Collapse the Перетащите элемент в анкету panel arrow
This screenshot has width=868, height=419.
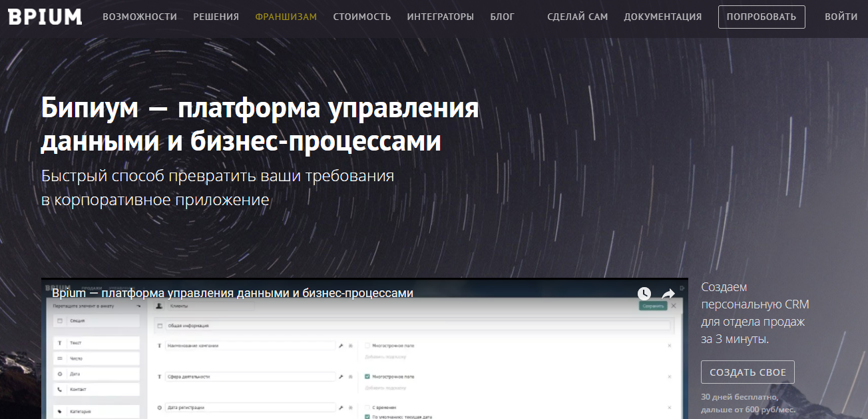(138, 306)
